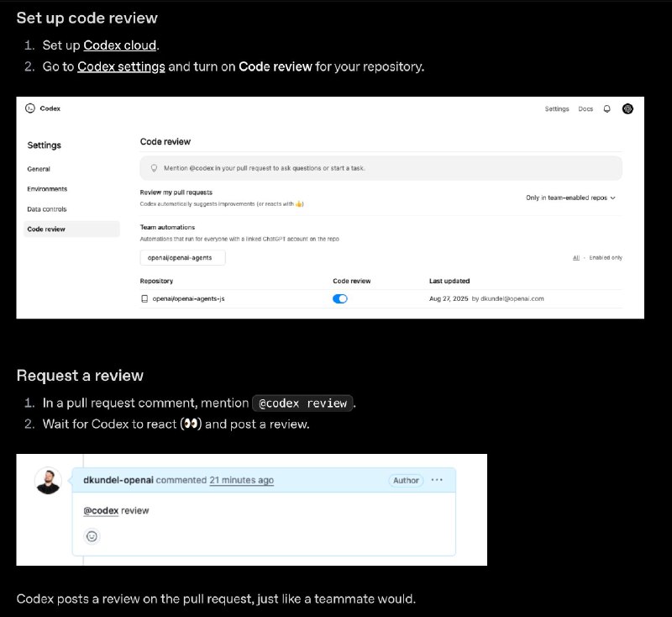Open the profile avatar menu

(x=627, y=108)
